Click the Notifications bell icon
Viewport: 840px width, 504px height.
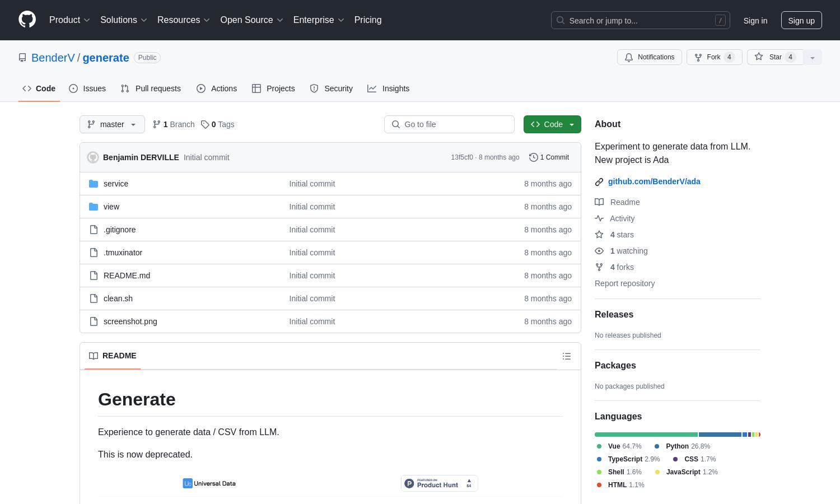[629, 57]
